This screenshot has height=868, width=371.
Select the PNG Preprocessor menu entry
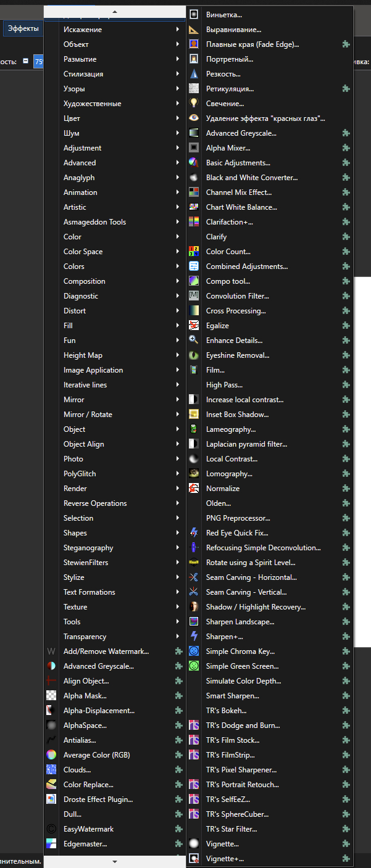pos(238,518)
